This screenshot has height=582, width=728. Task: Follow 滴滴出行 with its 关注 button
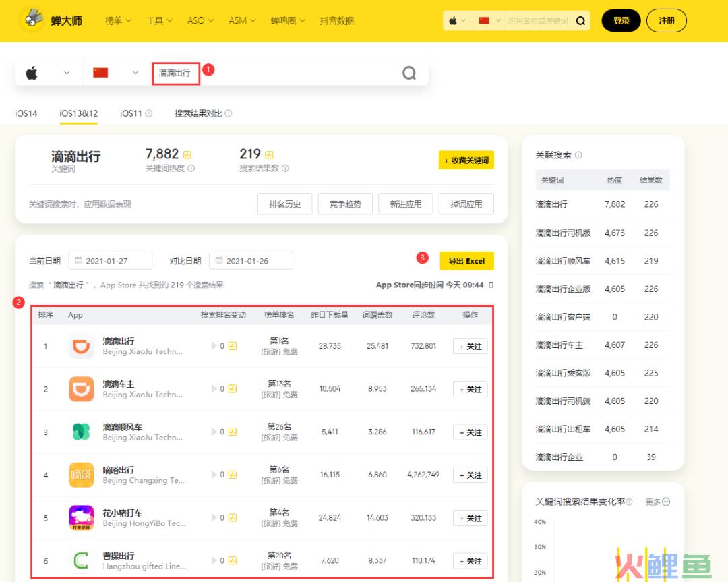471,346
